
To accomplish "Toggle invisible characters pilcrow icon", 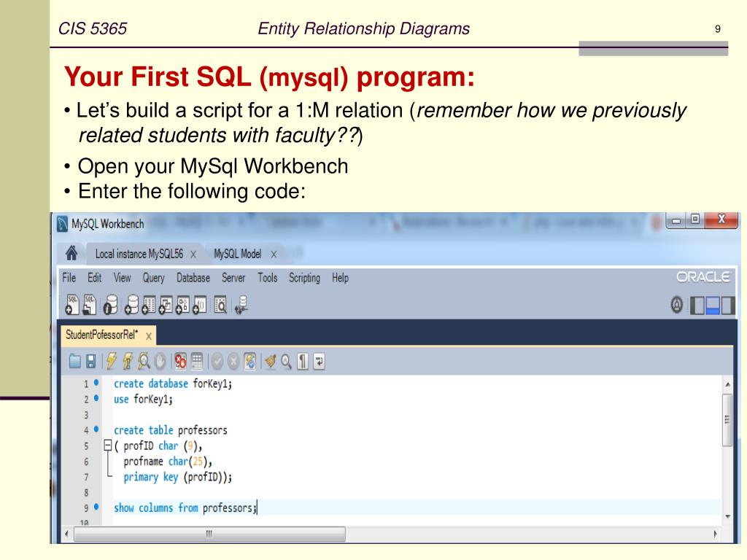I will tap(303, 362).
